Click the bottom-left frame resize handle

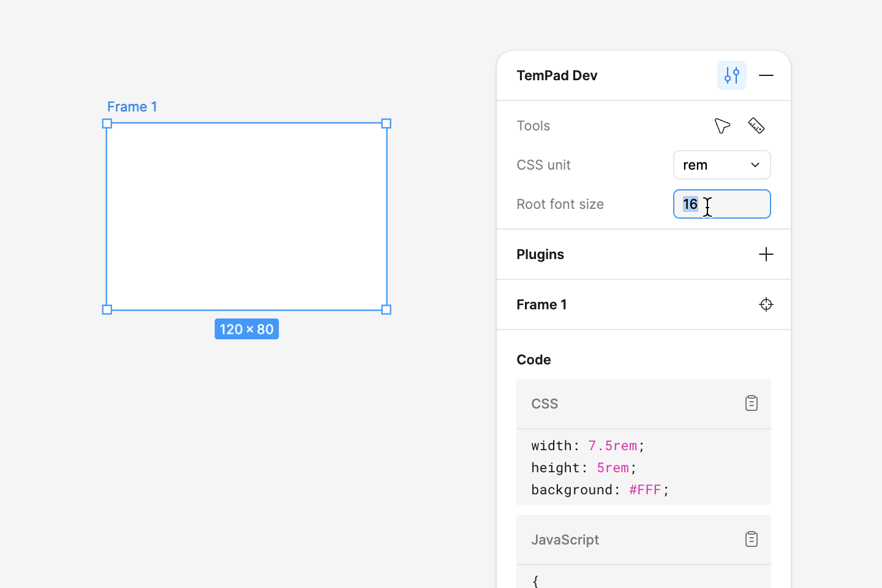point(107,310)
